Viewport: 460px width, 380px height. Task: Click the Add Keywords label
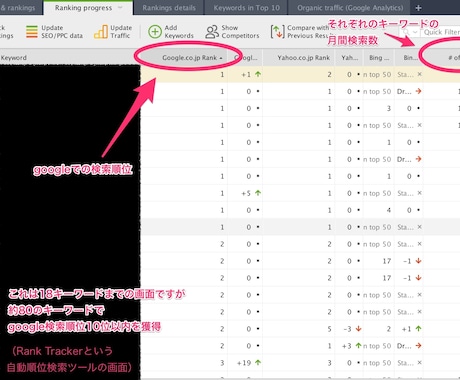179,32
